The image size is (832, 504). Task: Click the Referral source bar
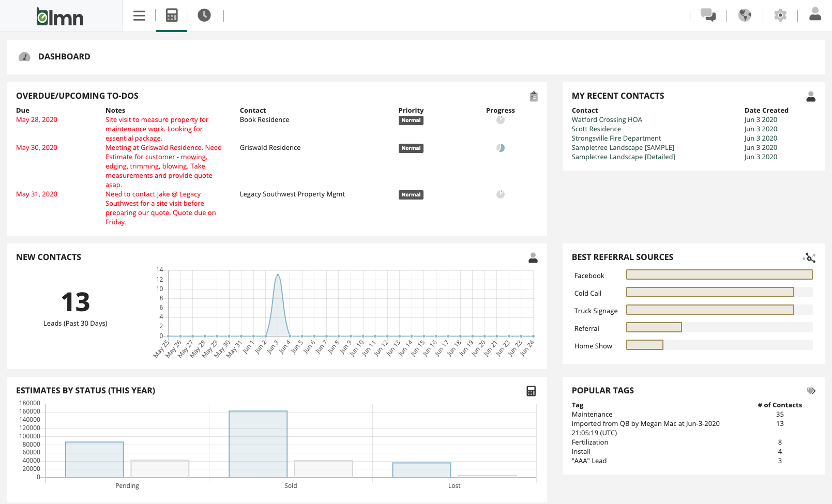coord(654,327)
